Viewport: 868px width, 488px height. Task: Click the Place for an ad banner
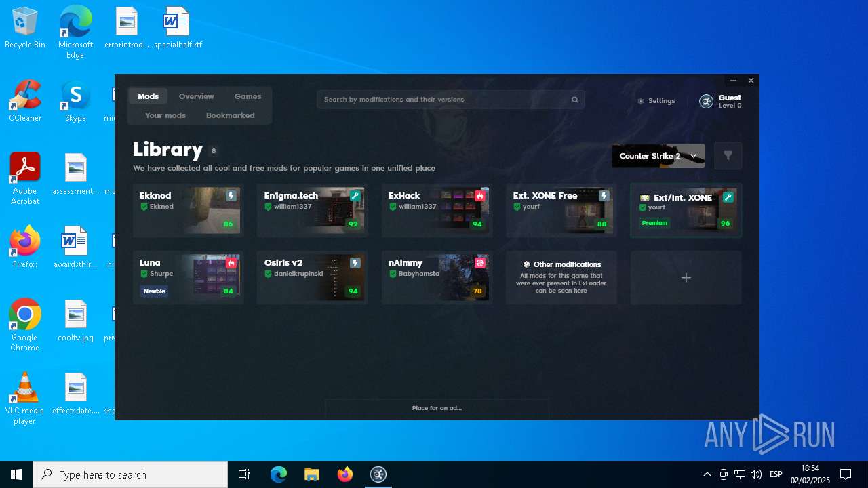click(437, 408)
